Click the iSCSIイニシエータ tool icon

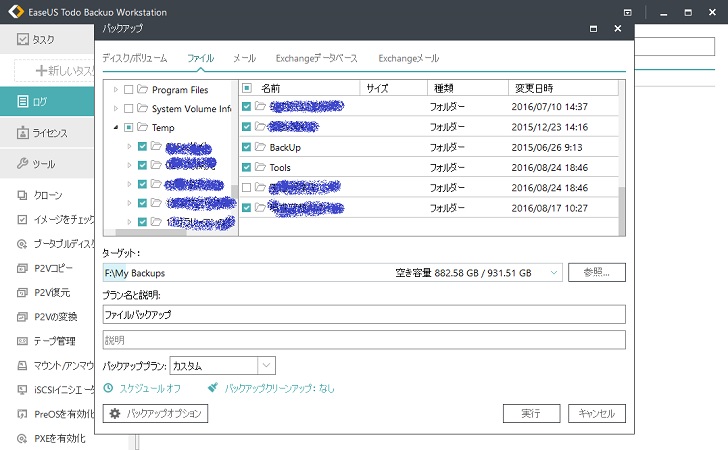tap(22, 390)
